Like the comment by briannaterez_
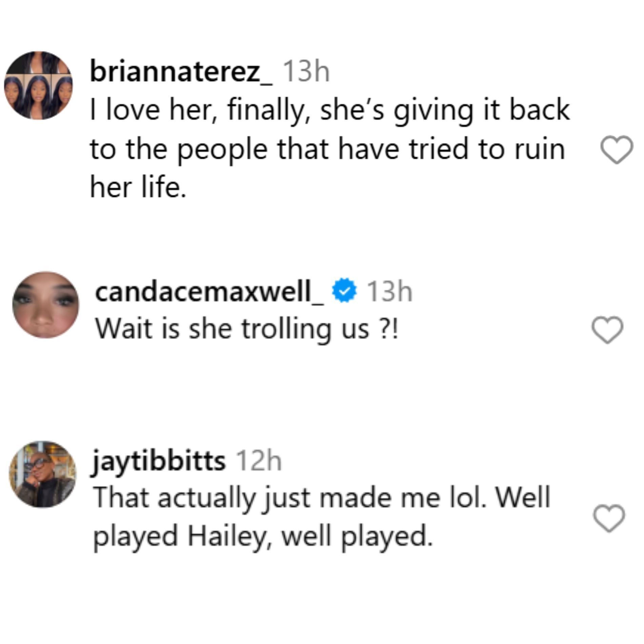 pyautogui.click(x=617, y=150)
